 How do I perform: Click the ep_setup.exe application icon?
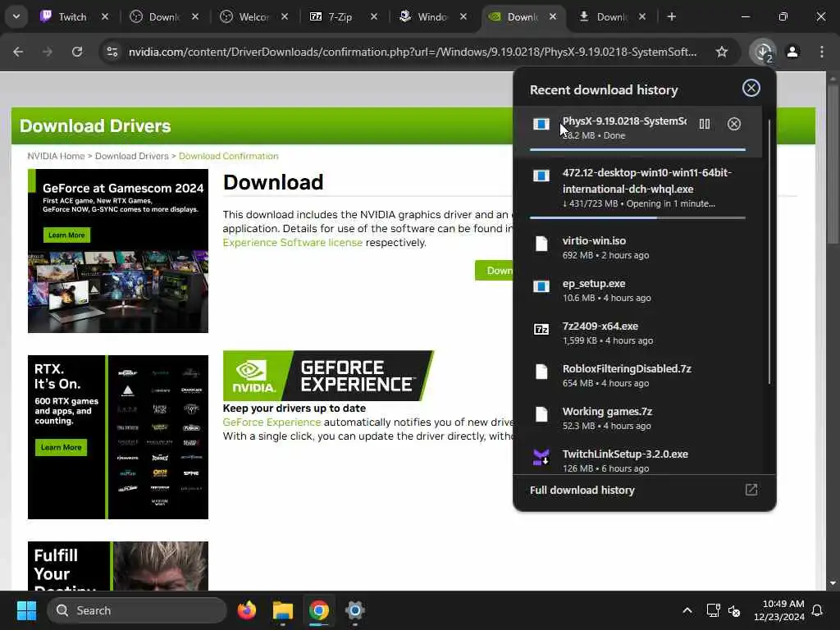(541, 286)
